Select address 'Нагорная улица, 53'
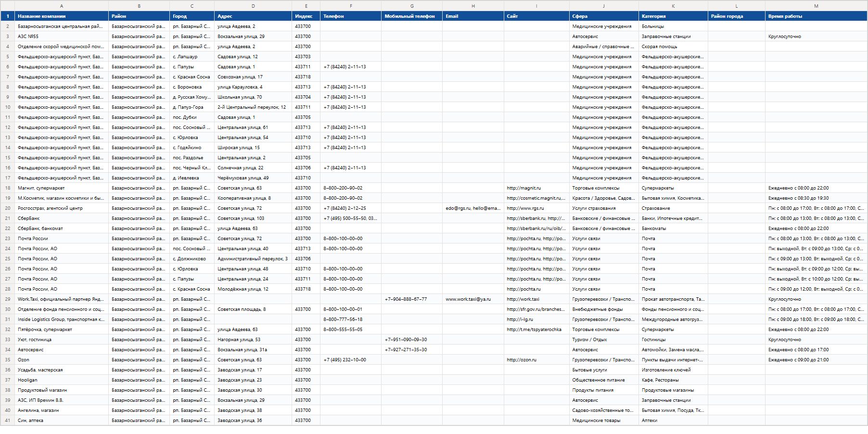868x434 pixels. [253, 340]
